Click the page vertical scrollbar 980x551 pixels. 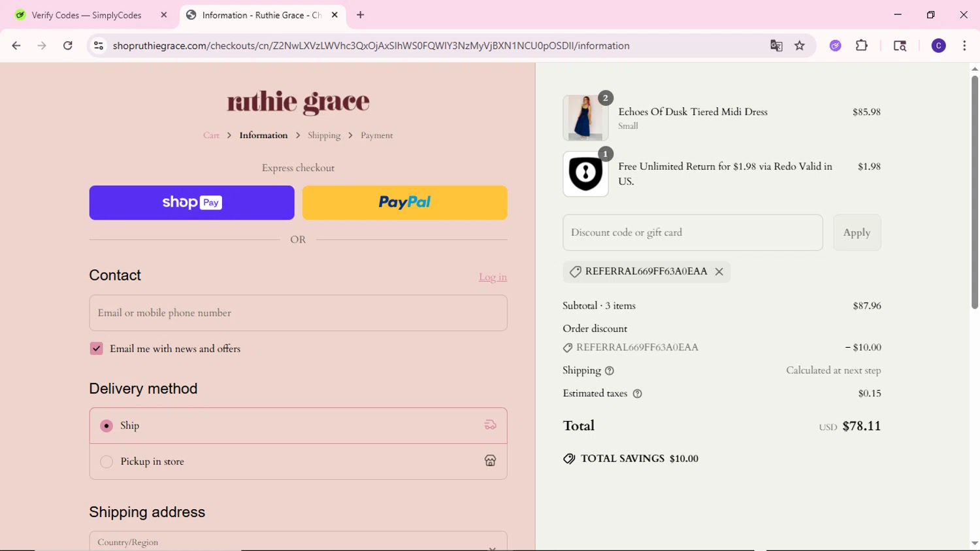click(x=974, y=192)
